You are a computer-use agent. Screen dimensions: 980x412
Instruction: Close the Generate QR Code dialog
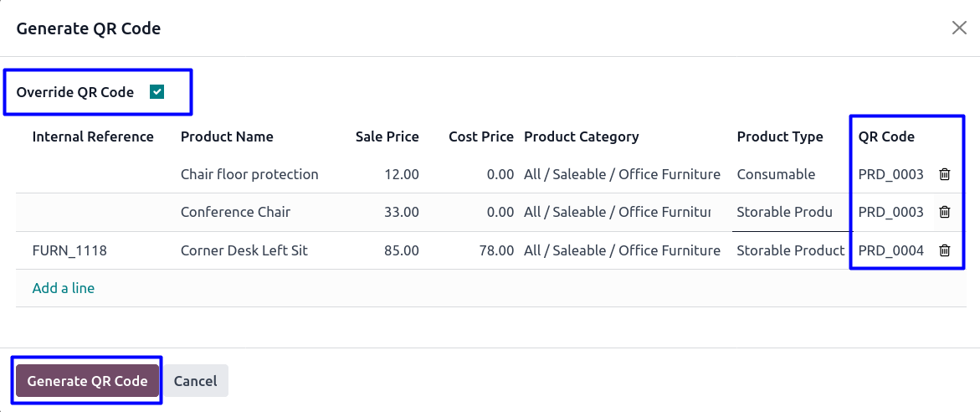959,28
